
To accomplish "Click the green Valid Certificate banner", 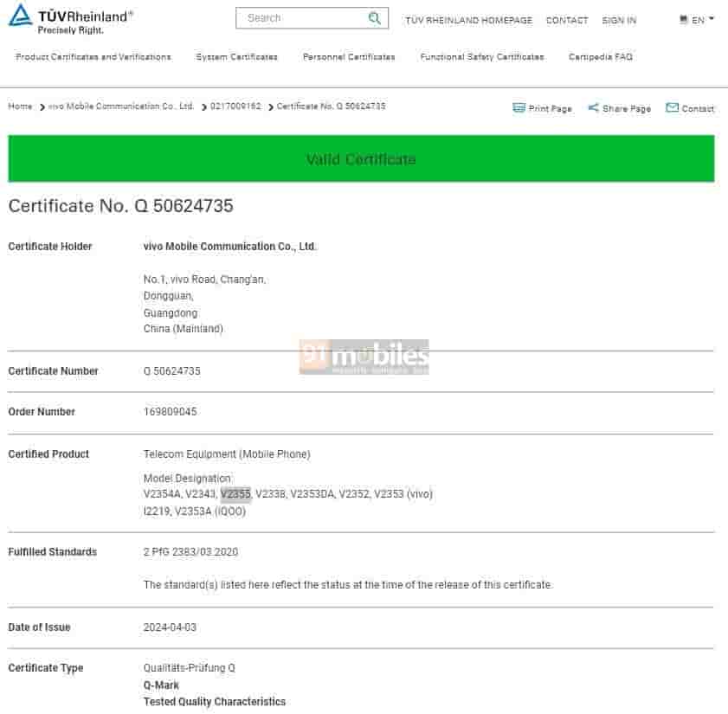I will (x=361, y=159).
